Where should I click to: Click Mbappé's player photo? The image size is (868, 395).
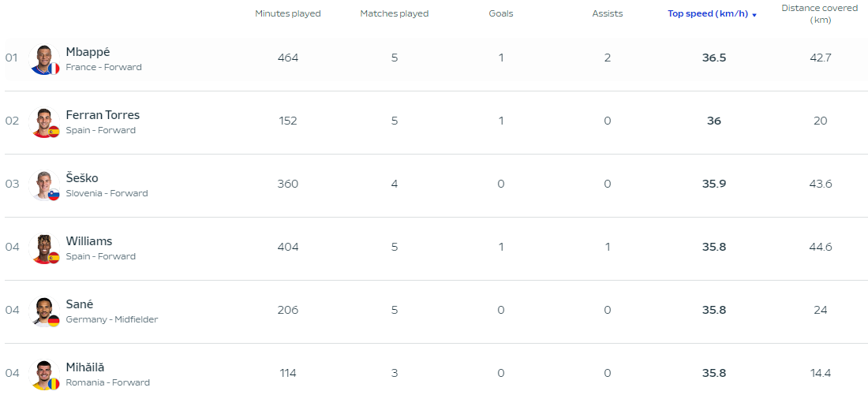44,60
